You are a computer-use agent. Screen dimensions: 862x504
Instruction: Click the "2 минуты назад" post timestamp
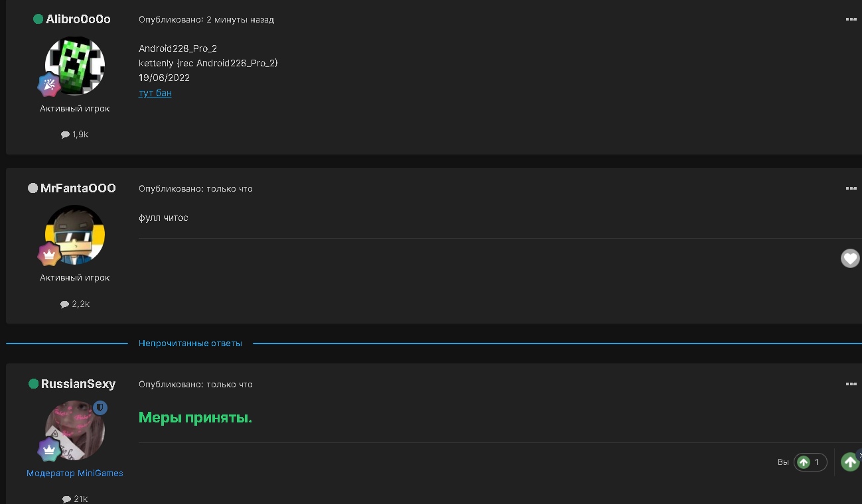pos(240,20)
